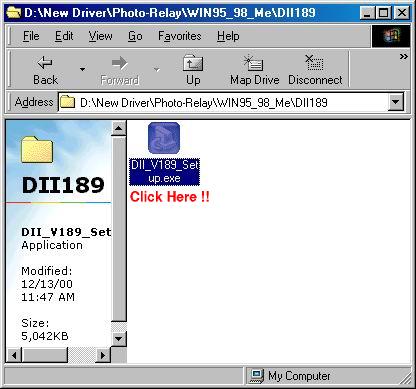
Task: Go back using the Back toolbar icon
Action: coord(45,62)
